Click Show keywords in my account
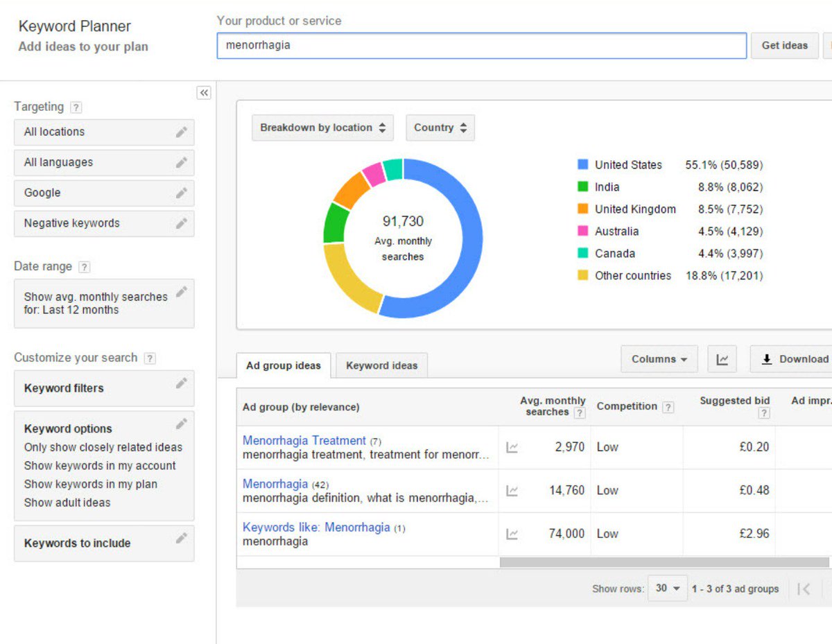Screen dimensions: 832x644 click(100, 466)
